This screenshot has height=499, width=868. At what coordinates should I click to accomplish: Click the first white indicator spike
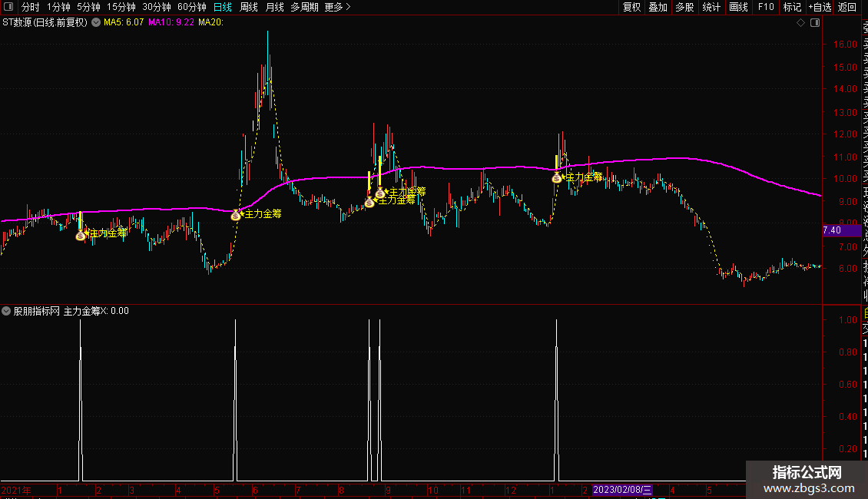81,400
